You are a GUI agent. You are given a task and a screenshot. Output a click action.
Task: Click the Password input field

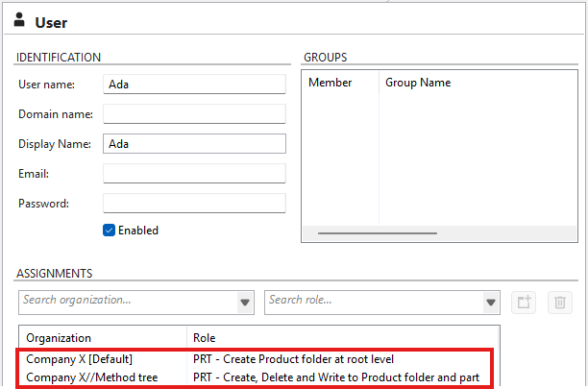194,204
